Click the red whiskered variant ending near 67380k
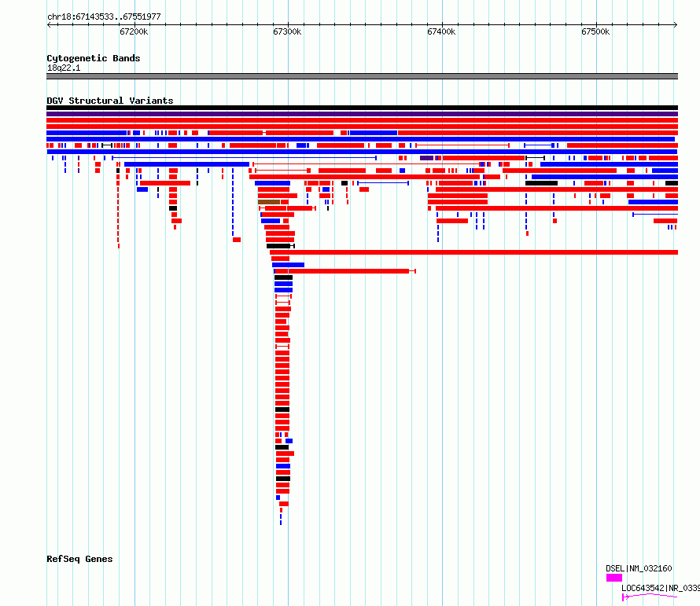 [344, 271]
